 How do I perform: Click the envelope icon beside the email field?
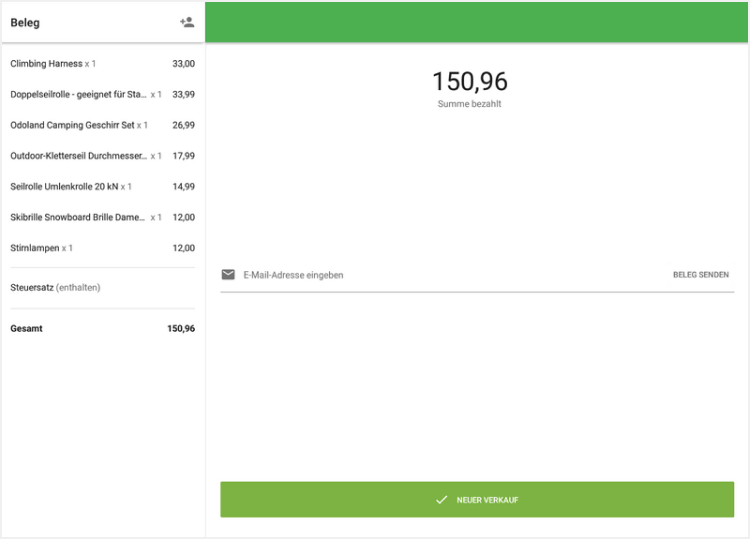[228, 275]
